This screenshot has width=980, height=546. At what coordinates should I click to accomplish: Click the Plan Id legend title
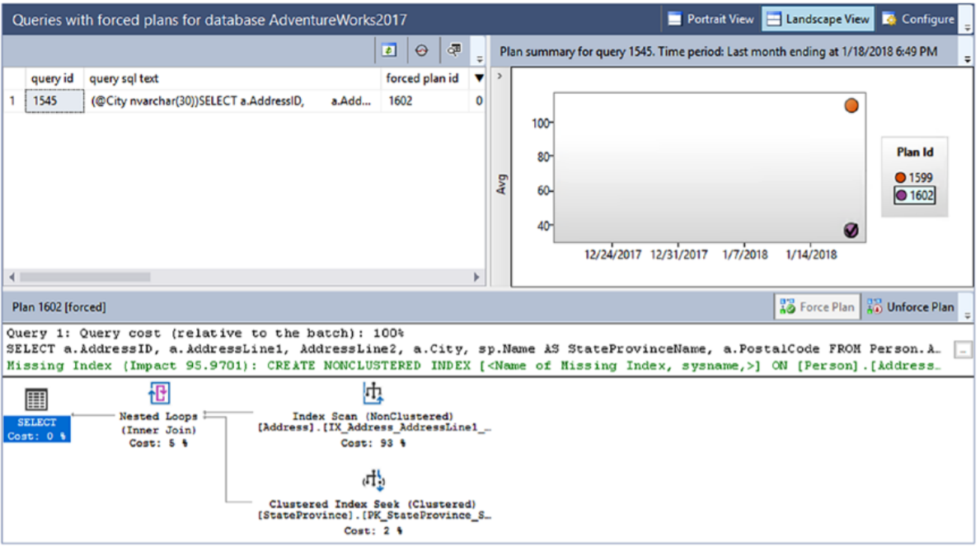pos(914,152)
